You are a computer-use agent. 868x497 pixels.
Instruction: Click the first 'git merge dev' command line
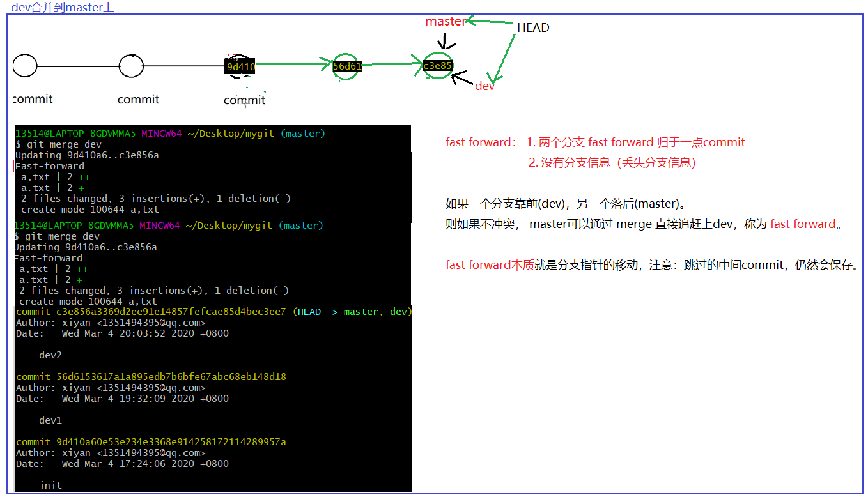[59, 144]
